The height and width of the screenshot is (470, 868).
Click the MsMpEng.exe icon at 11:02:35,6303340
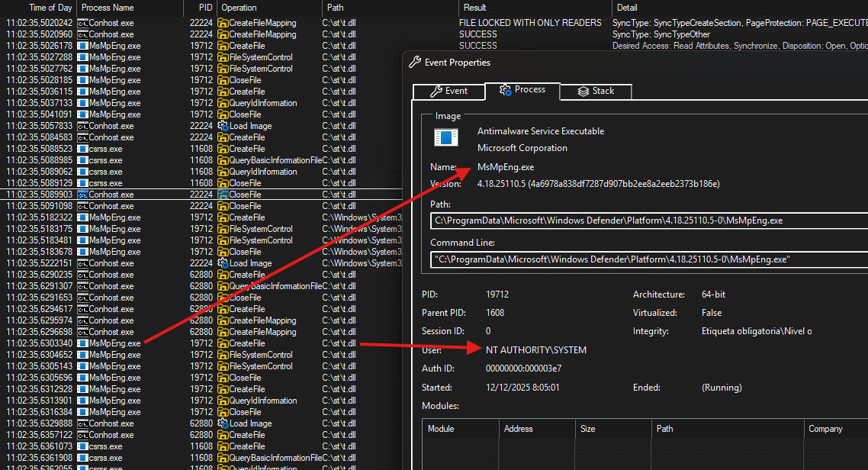tap(82, 343)
